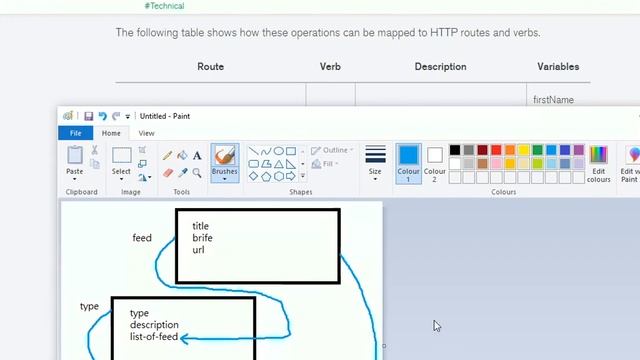Click the Cut scissors icon

click(95, 150)
